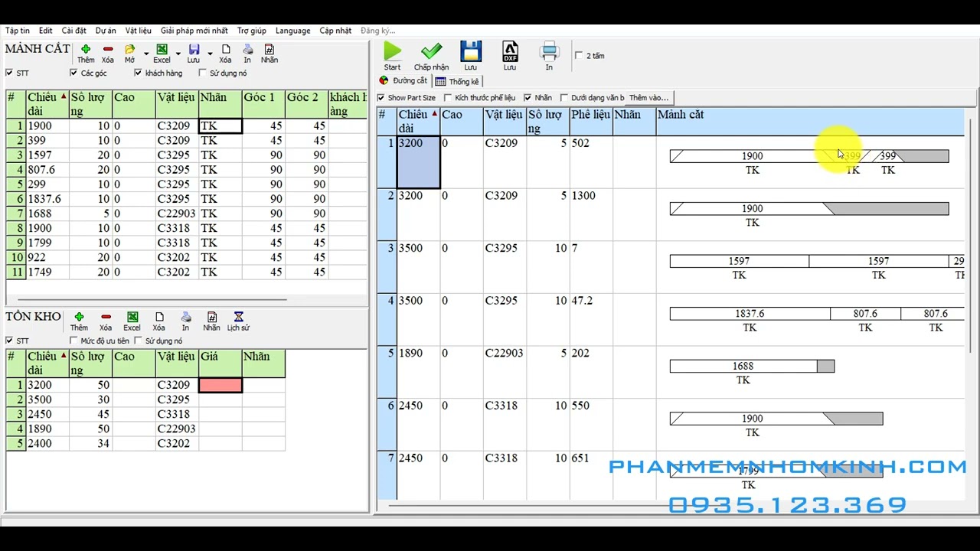The width and height of the screenshot is (980, 551).
Task: Click the folder Mở icon in MẢNH CẮT
Action: [129, 49]
